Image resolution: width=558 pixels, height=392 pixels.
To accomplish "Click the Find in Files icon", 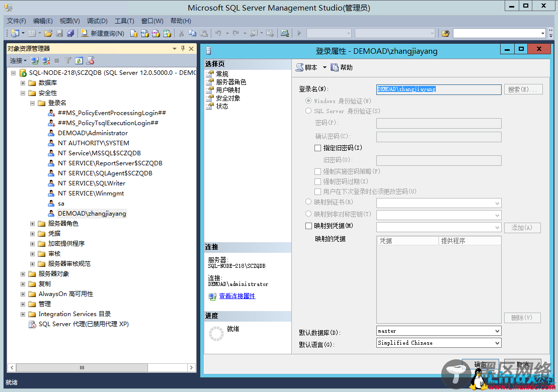I will tap(445, 33).
